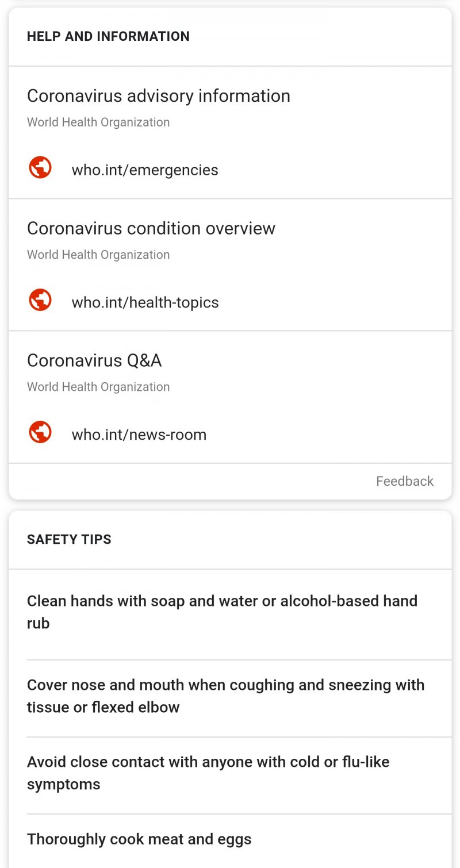Select the SAFETY TIPS header
460x868 pixels.
coord(69,539)
